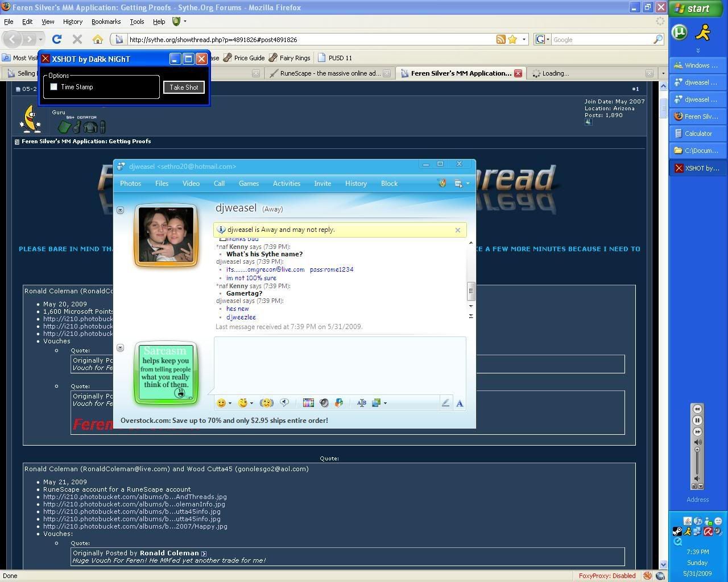Viewport: 728px width, 582px height.
Task: Click the speaker icon in chat toolbar
Action: coord(324,403)
